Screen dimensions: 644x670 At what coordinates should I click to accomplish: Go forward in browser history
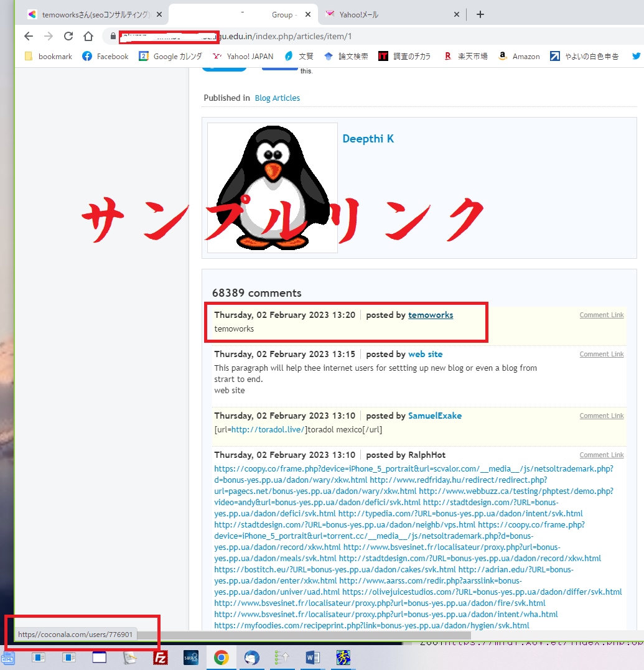click(49, 36)
